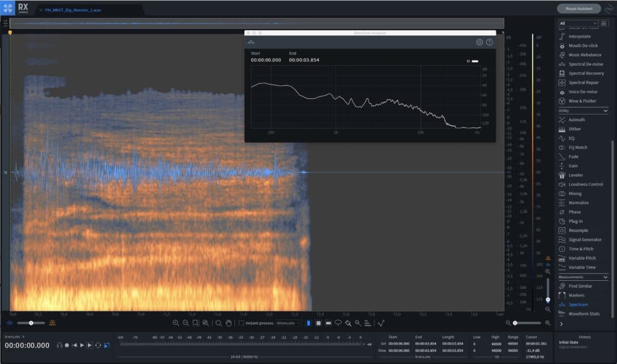Open the Signal Generator module
This screenshot has height=364, width=617.
584,240
